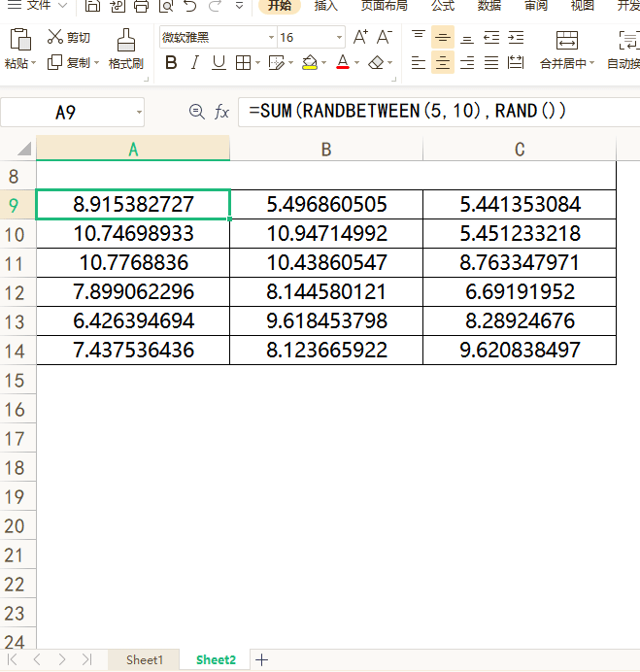Click the increase indent icon
This screenshot has width=640, height=672.
(516, 38)
